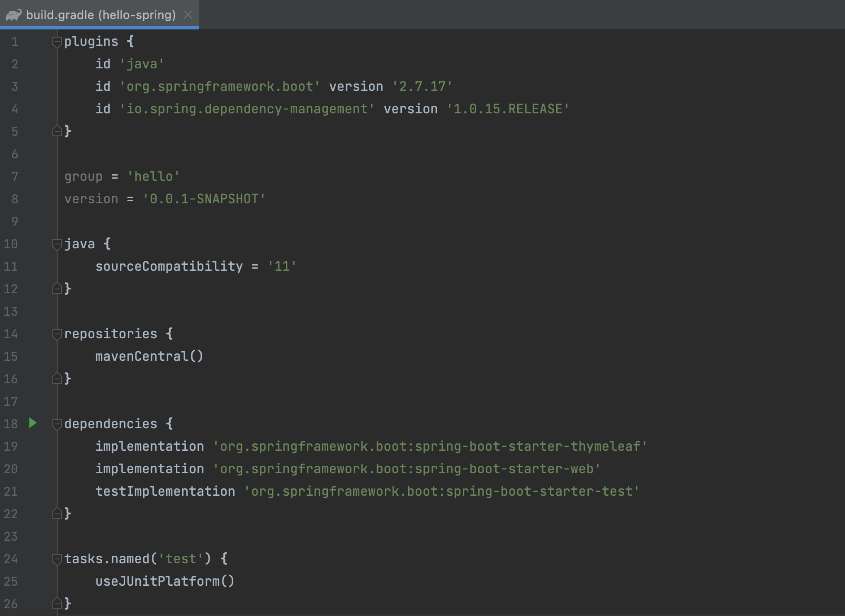Close the build.gradle tab
845x616 pixels.
[x=188, y=15]
